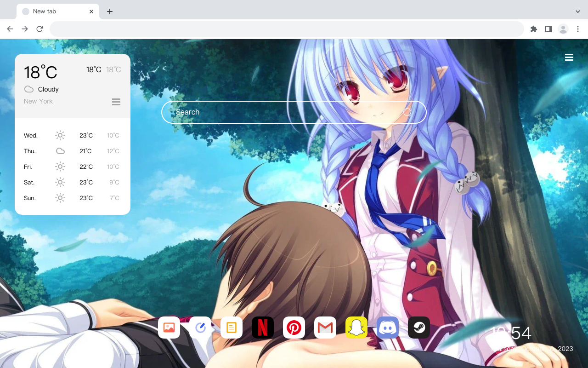Open the Snapchat shortcut

pos(356,328)
